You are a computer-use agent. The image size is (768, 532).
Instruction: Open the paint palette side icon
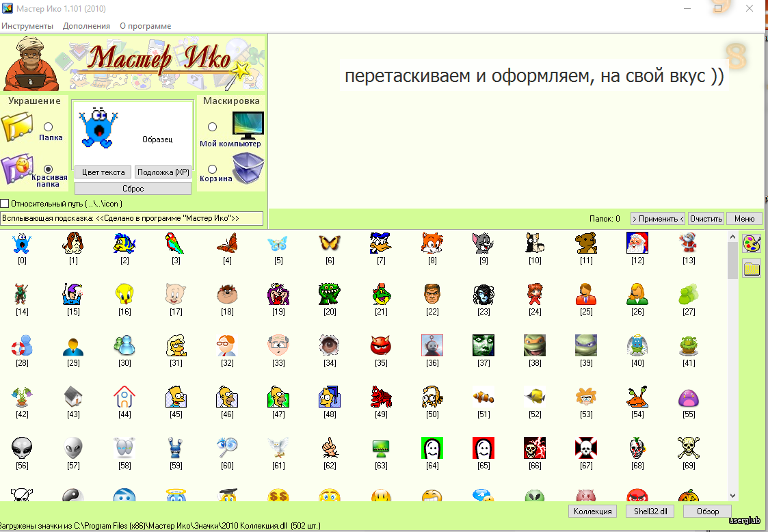[x=752, y=243]
